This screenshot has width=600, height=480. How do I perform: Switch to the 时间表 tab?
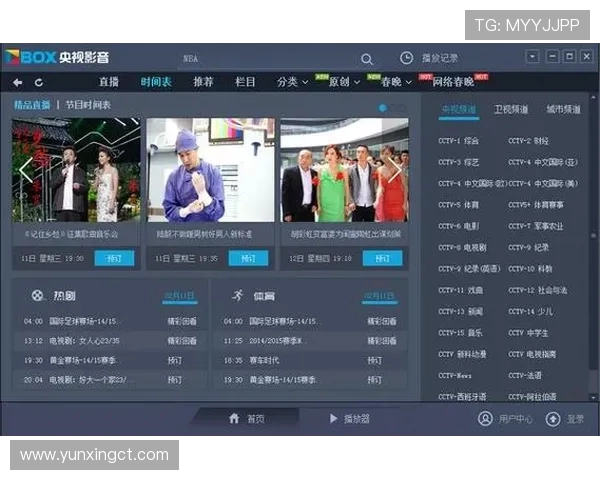[x=156, y=82]
